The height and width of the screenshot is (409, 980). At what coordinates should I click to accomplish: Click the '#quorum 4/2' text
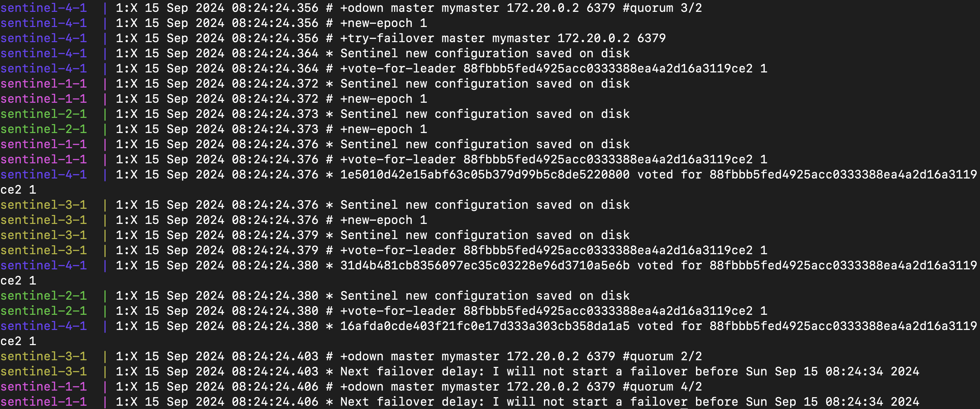coord(662,387)
